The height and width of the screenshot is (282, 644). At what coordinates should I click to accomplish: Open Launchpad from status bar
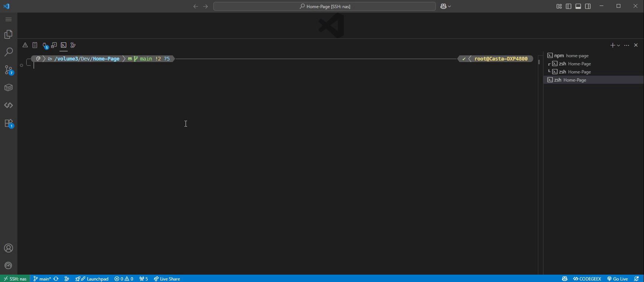pos(92,279)
